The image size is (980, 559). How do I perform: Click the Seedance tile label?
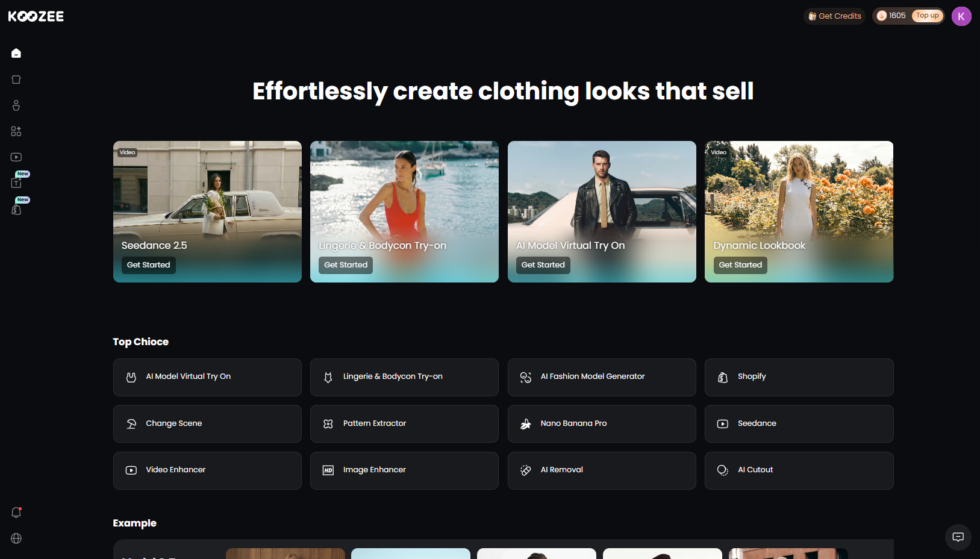coord(757,423)
